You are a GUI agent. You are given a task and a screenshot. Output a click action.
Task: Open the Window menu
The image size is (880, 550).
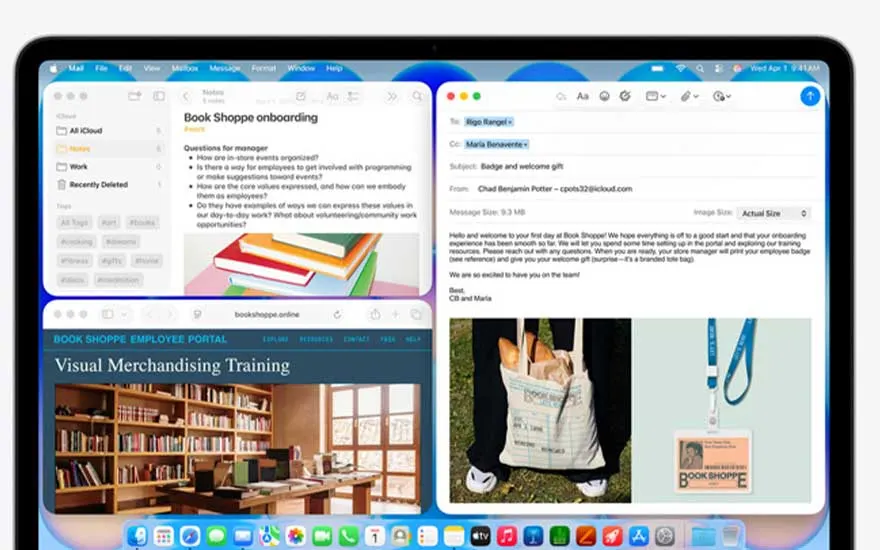pyautogui.click(x=301, y=68)
